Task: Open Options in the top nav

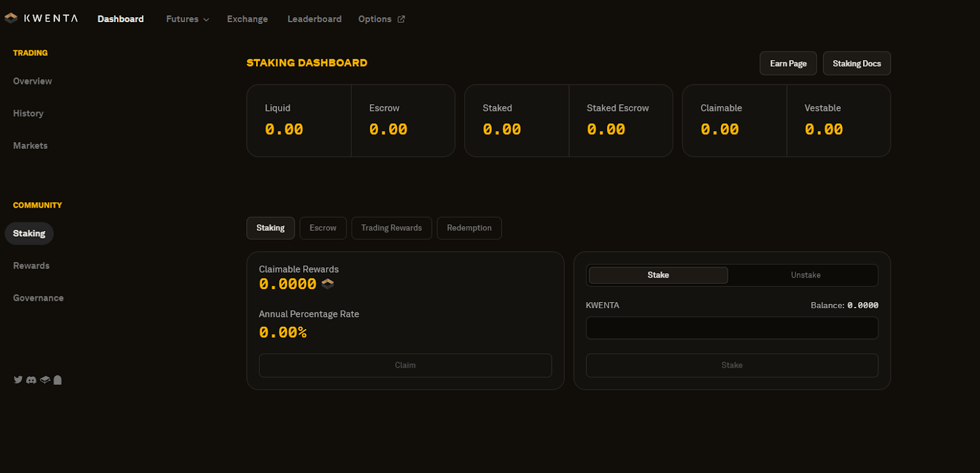Action: coord(375,19)
